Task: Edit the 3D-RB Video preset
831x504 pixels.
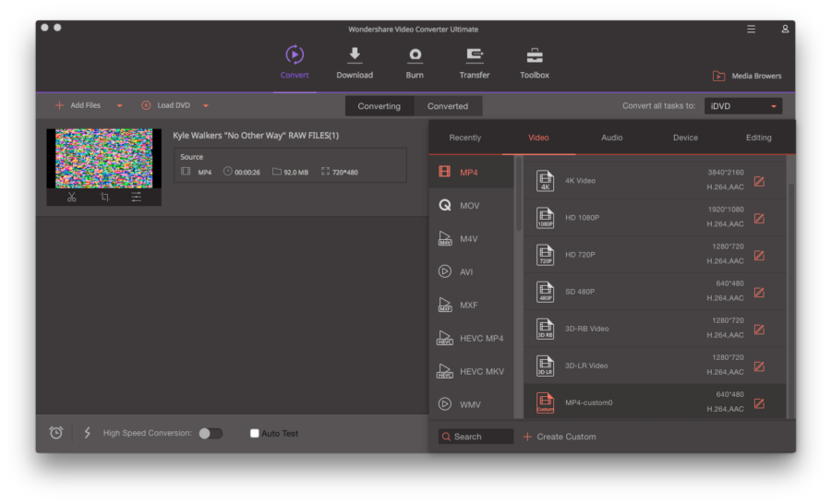Action: (x=759, y=330)
